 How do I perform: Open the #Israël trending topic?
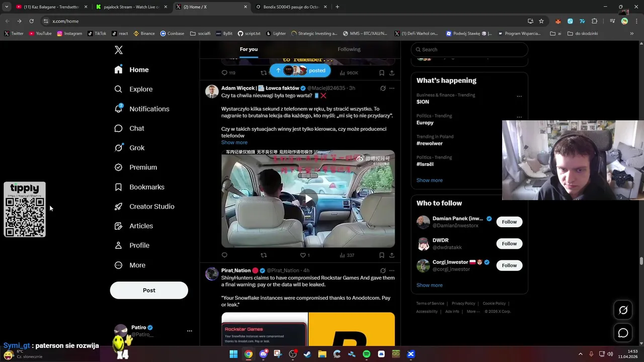pos(425,164)
